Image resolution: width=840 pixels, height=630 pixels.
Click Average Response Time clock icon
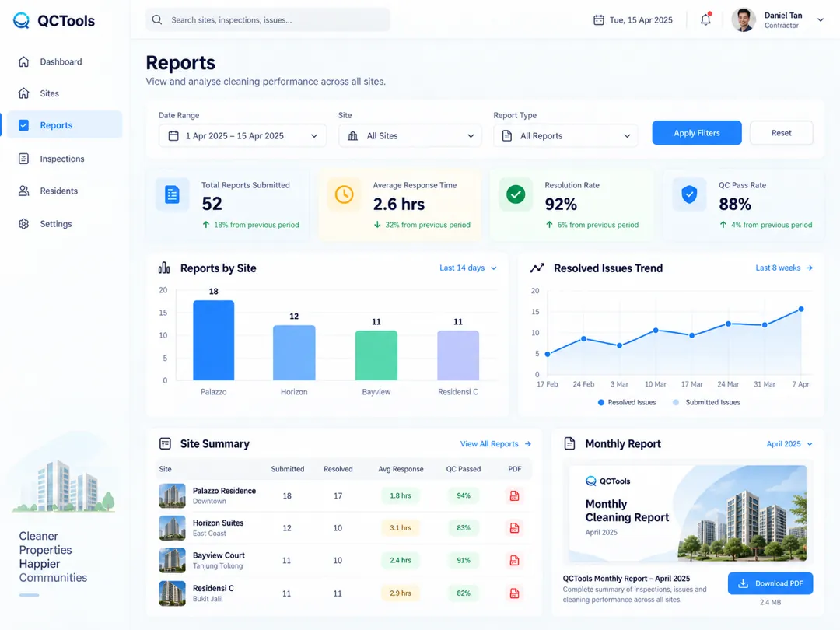[x=344, y=194]
